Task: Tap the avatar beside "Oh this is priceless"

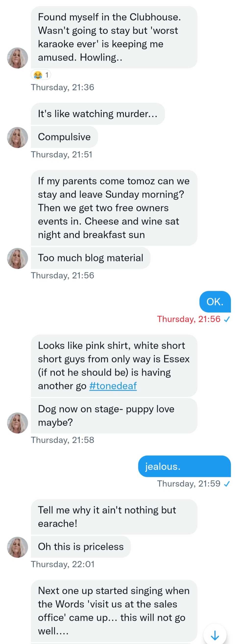Action: click(x=17, y=547)
